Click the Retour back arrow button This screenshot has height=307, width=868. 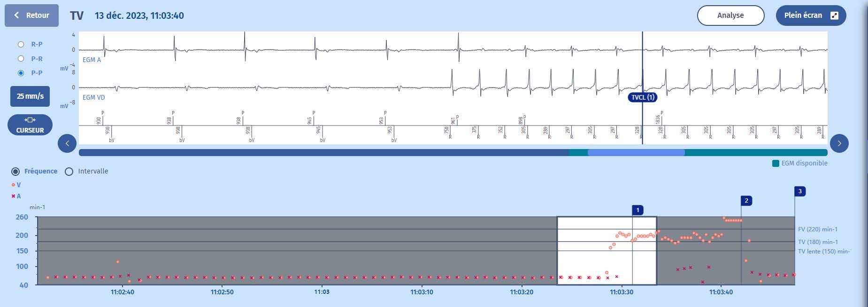pos(31,16)
